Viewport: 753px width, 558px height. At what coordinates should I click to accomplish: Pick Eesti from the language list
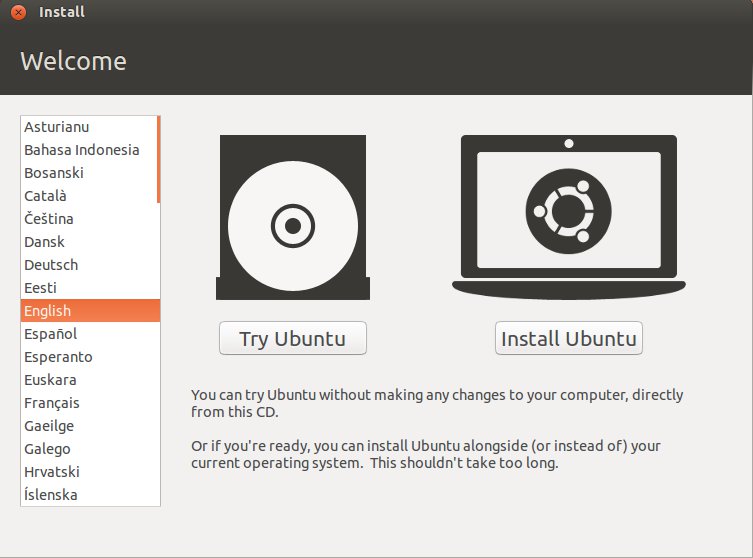[90, 288]
